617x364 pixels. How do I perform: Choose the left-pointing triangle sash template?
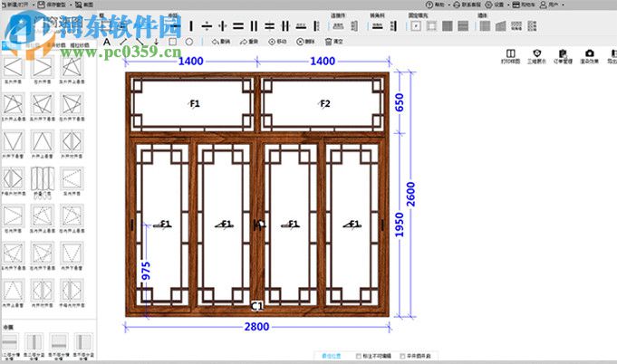(13, 67)
